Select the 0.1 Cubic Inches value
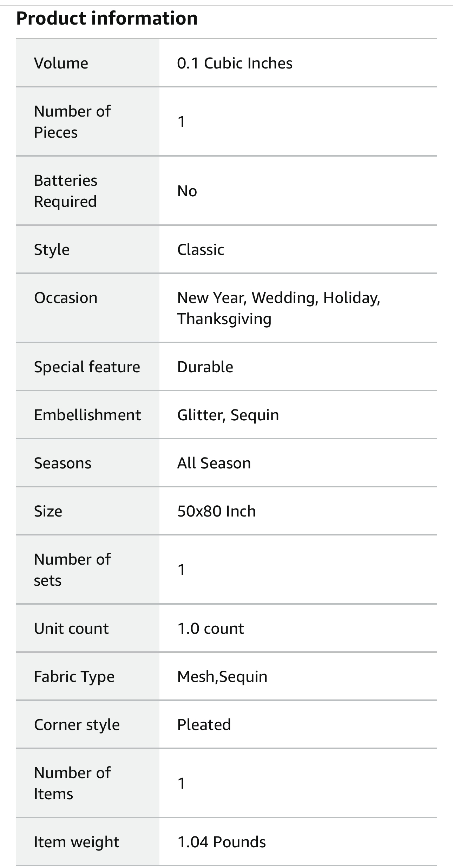Screen dimensions: 453x868 [x=235, y=63]
